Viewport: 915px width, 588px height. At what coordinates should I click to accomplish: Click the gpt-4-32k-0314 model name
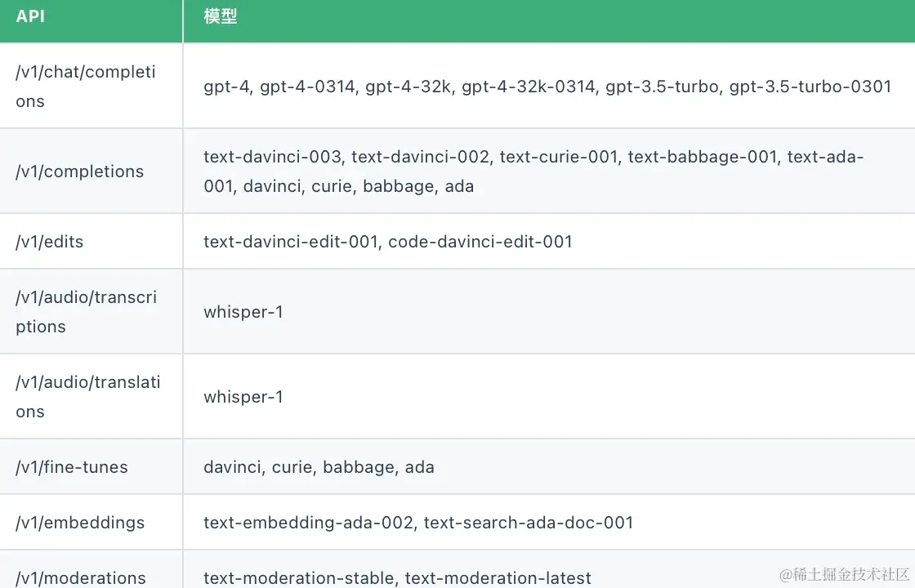coord(528,87)
